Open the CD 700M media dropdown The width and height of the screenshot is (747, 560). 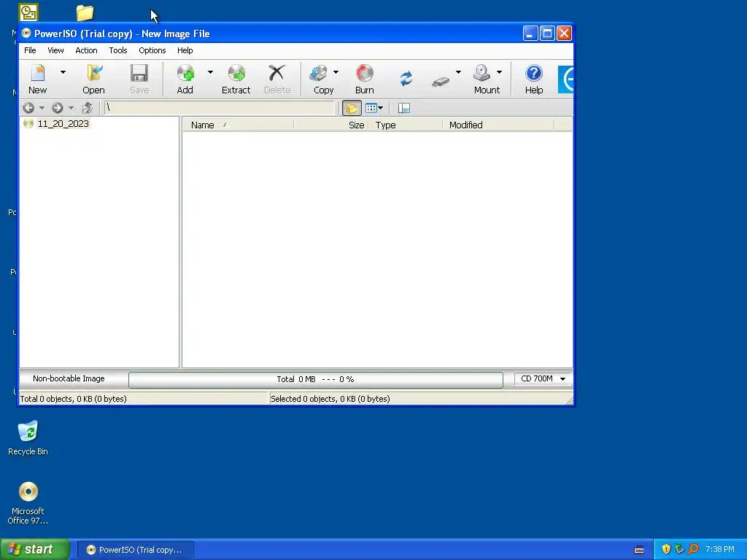(x=543, y=379)
